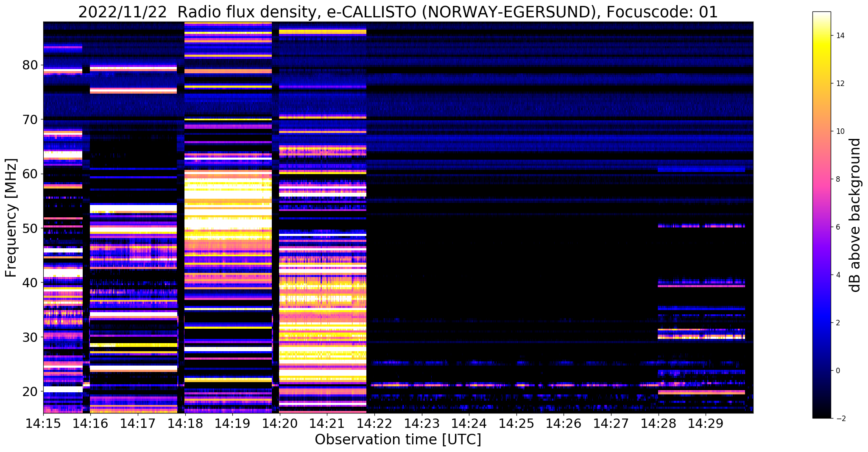Click the 20 MHz frequency tick label
Screen dimensions: 868x452
[x=30, y=391]
